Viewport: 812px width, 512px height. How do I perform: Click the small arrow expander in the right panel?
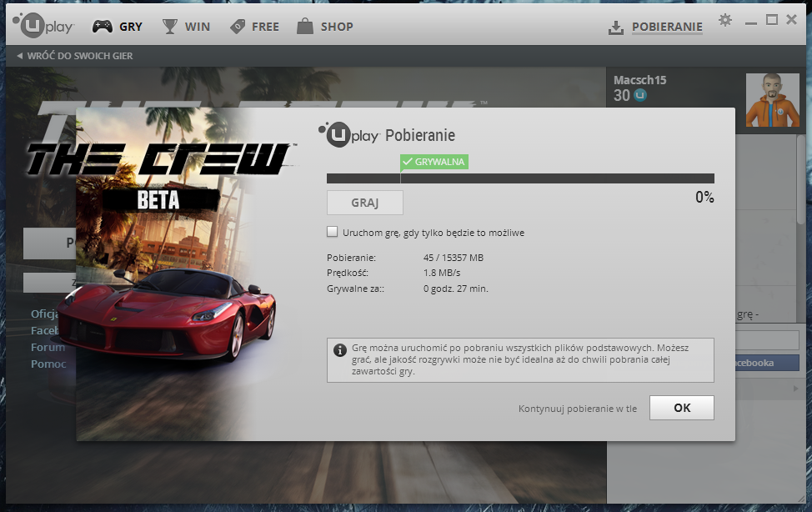pyautogui.click(x=796, y=389)
